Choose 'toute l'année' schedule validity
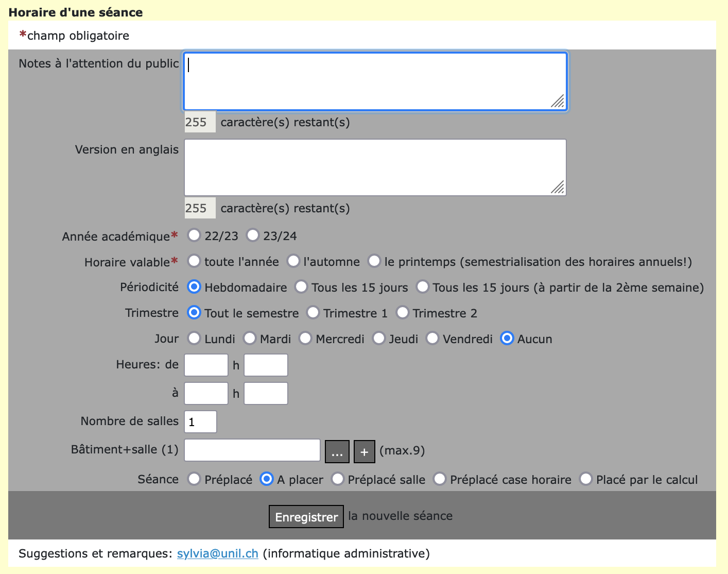 194,261
